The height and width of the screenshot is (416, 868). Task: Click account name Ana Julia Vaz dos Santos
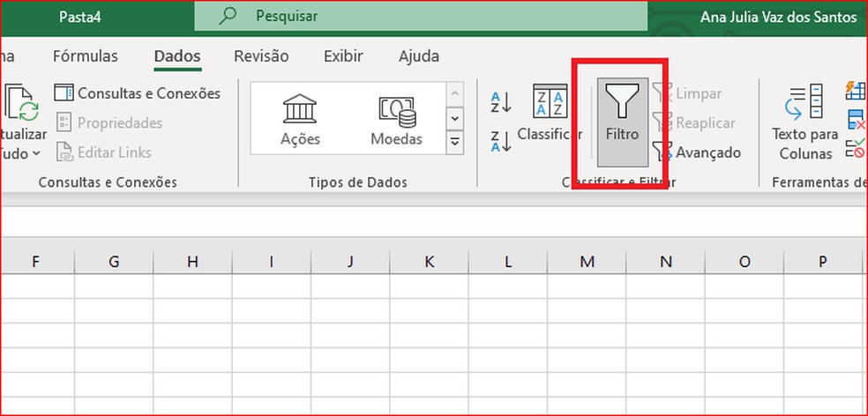click(x=778, y=17)
